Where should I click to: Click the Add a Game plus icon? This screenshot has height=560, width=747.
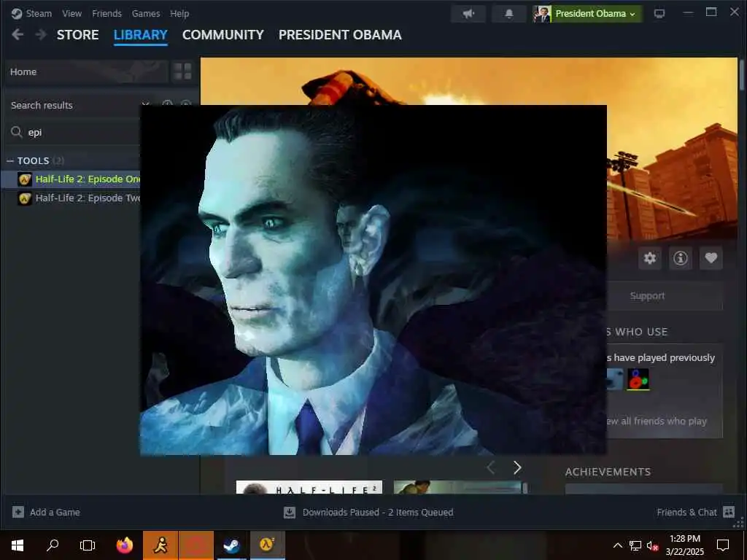click(18, 512)
